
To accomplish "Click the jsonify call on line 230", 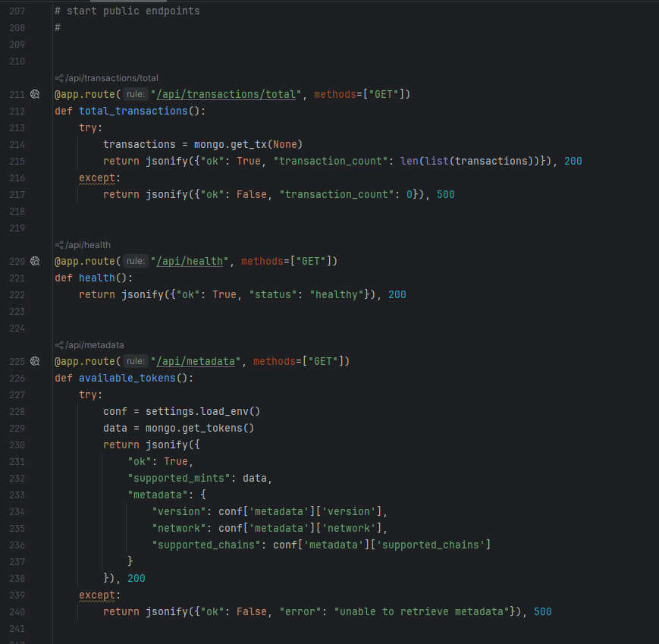I will (x=166, y=445).
